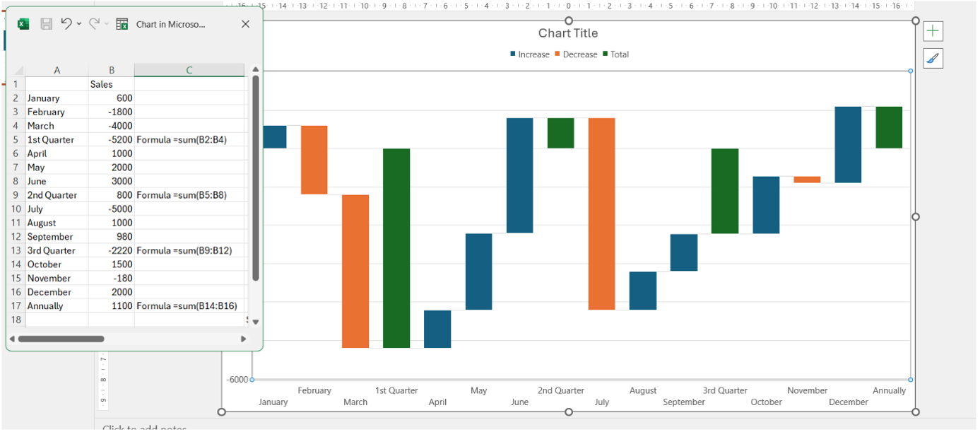
Task: Undo the last data edit
Action: point(65,23)
